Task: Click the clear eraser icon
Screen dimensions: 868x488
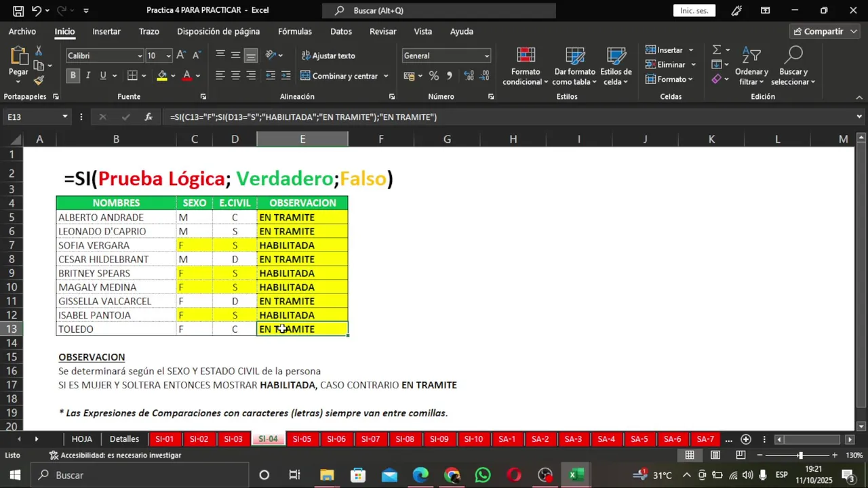Action: coord(717,79)
